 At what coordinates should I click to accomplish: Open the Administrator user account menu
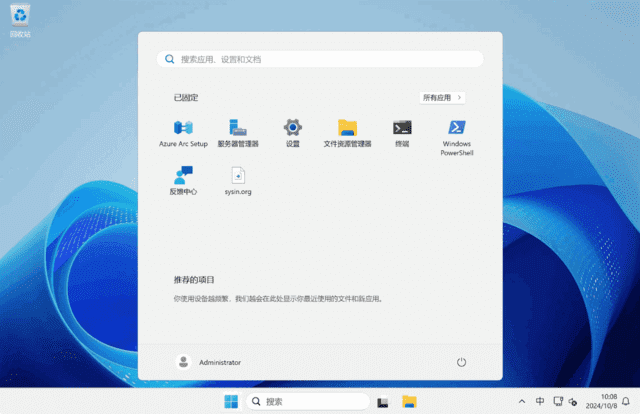tap(209, 362)
